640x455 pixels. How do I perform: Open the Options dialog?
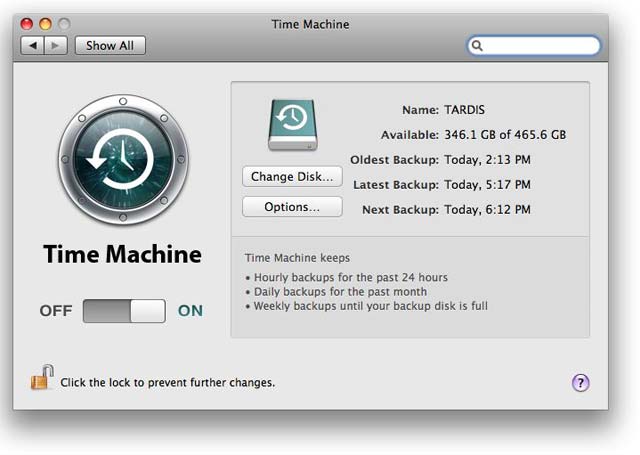click(x=292, y=207)
